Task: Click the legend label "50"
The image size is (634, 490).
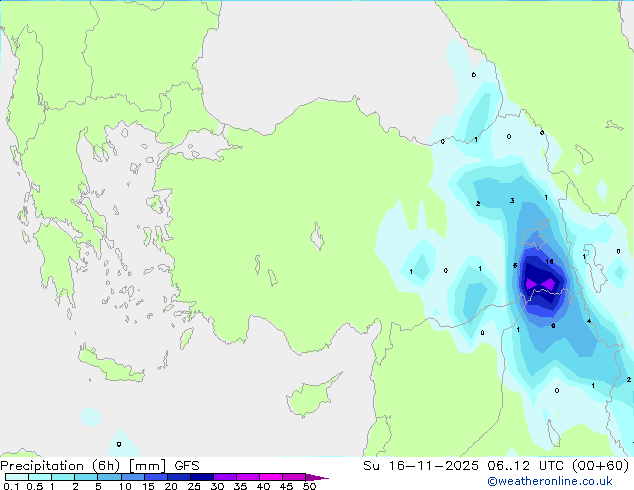Action: tap(309, 486)
